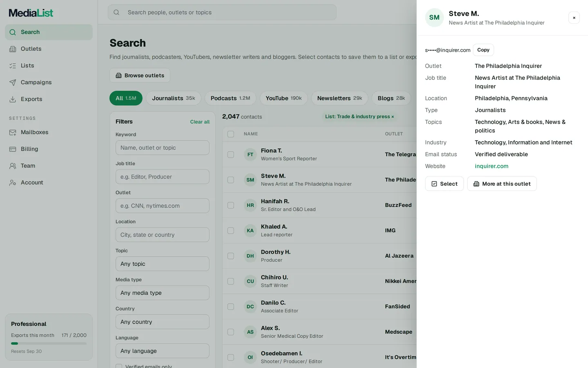
Task: Switch to the Podcasts tab
Action: pos(230,98)
